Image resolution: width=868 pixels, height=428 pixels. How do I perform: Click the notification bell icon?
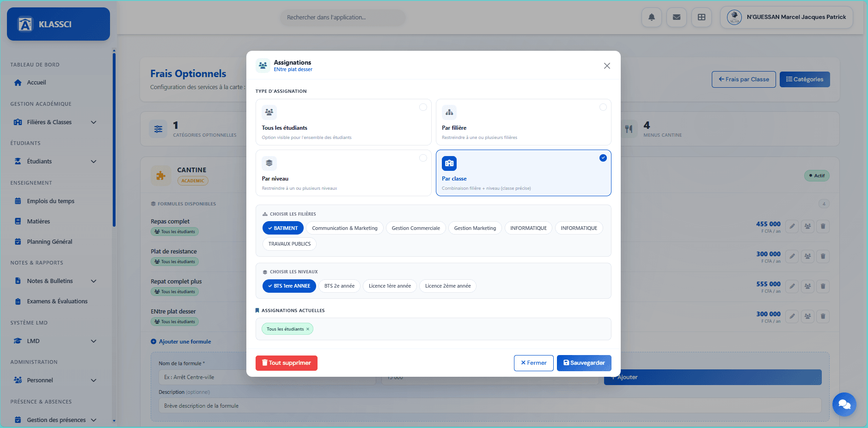651,18
